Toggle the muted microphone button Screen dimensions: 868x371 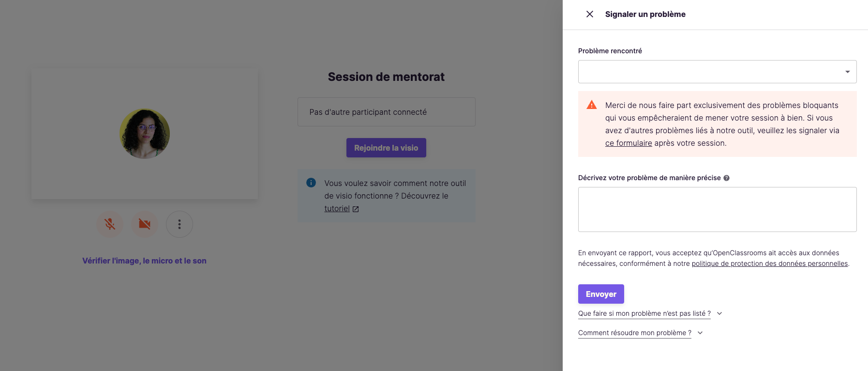tap(110, 224)
